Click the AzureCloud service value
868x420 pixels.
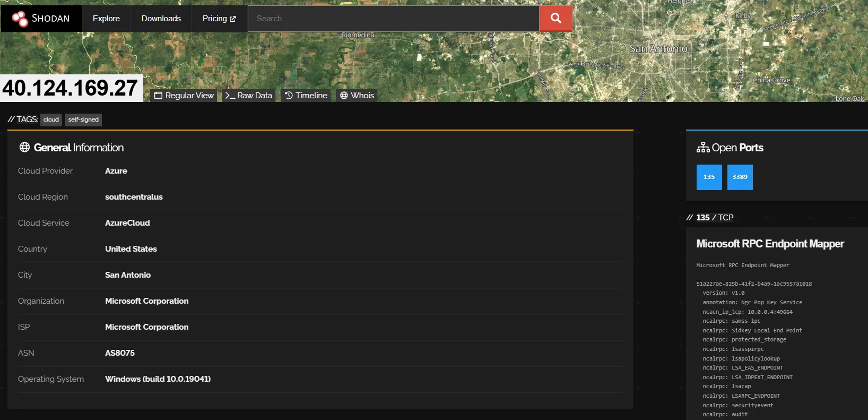point(127,223)
